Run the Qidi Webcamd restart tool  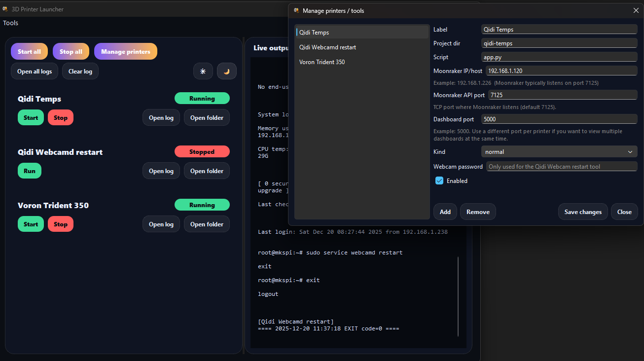[30, 171]
